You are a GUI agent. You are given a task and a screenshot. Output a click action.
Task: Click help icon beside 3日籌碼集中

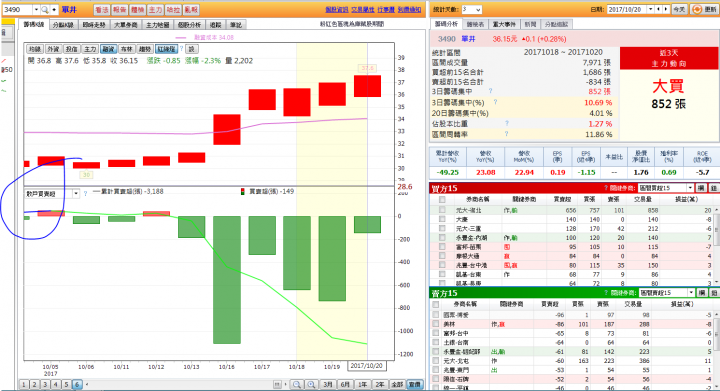pos(490,91)
